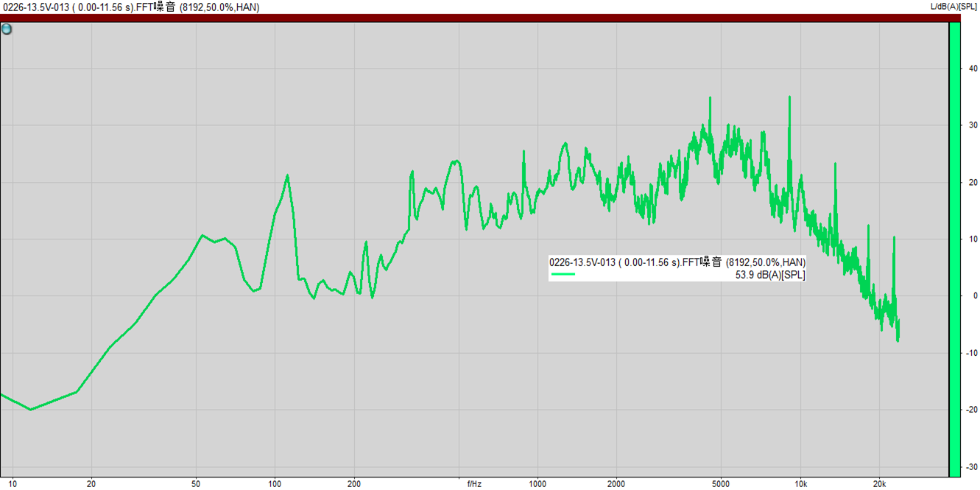Select the legend title with FFT噪音 text
Viewport: 980px width, 490px height.
pos(677,262)
